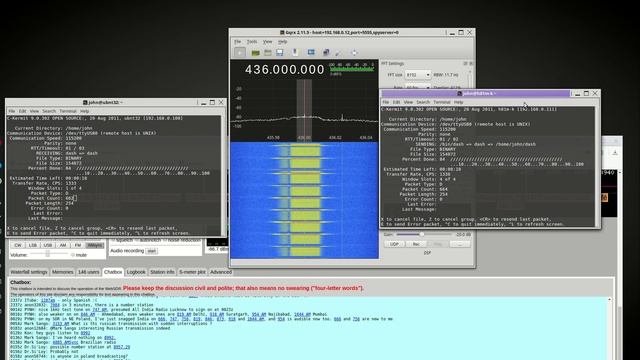
Task: Open the File menu in Gqrx
Action: pyautogui.click(x=238, y=42)
